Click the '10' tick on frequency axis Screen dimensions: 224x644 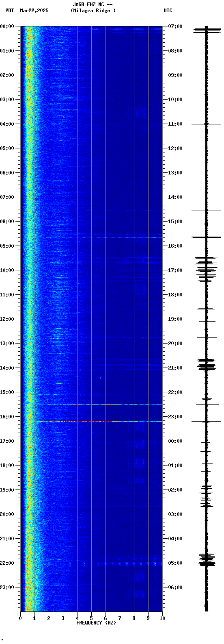pos(162,618)
